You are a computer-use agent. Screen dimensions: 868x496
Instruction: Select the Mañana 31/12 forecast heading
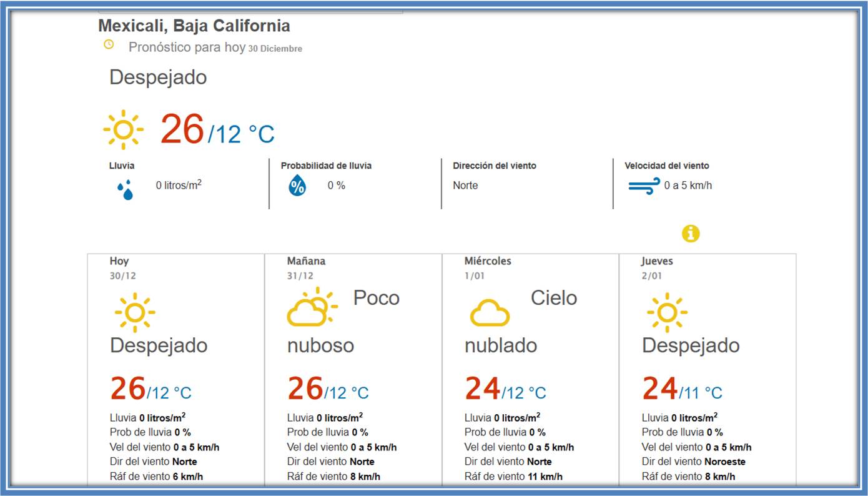pyautogui.click(x=306, y=268)
